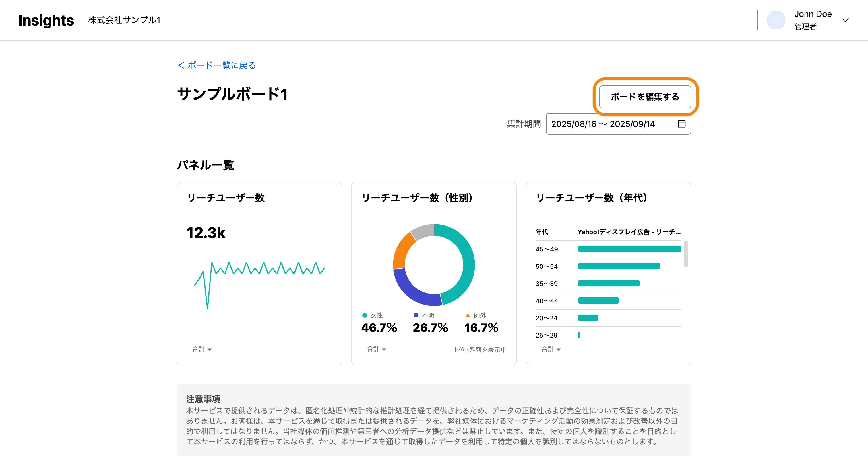Click the Yahoo!ディスプレイ広告 column header
This screenshot has width=868, height=472.
click(629, 232)
